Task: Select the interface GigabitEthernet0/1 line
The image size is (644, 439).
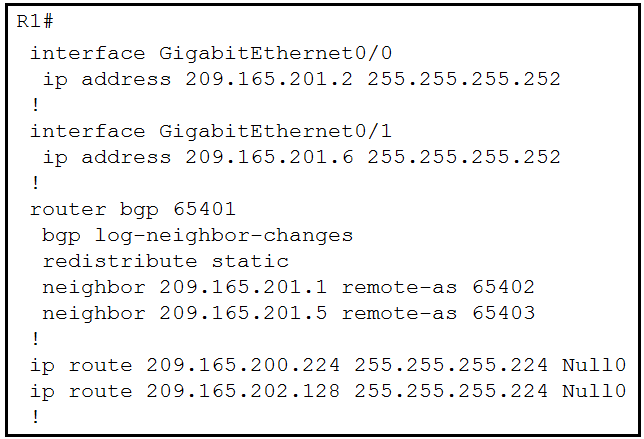Action: [x=211, y=131]
